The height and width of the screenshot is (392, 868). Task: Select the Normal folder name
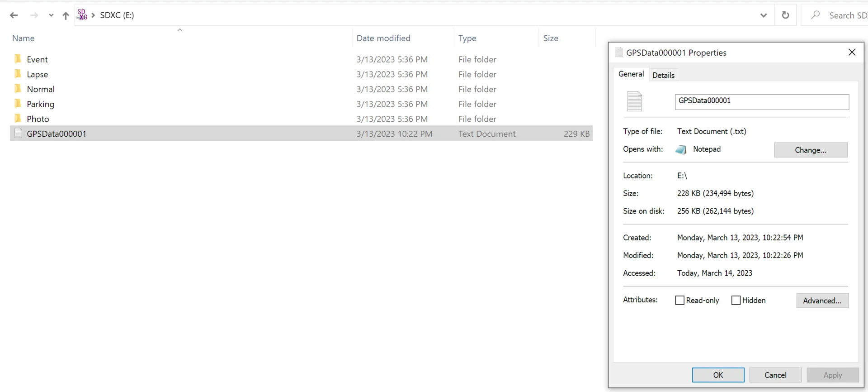tap(41, 89)
